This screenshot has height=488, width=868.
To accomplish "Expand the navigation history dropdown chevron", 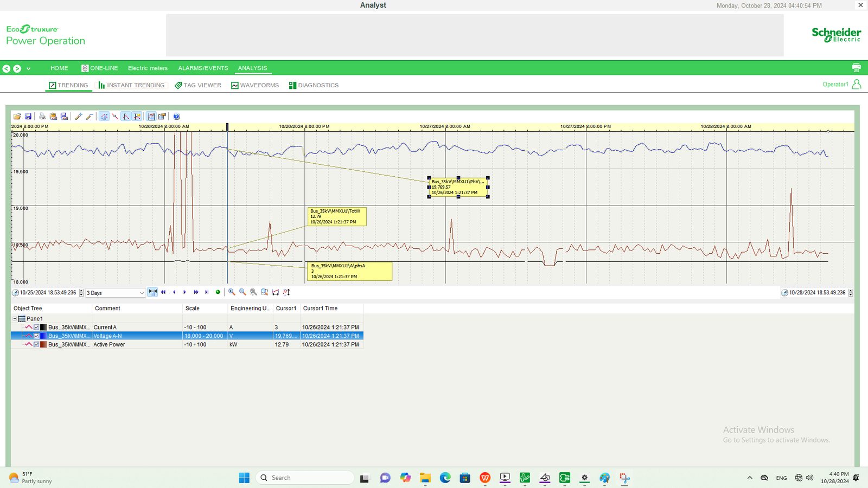I will (x=28, y=68).
